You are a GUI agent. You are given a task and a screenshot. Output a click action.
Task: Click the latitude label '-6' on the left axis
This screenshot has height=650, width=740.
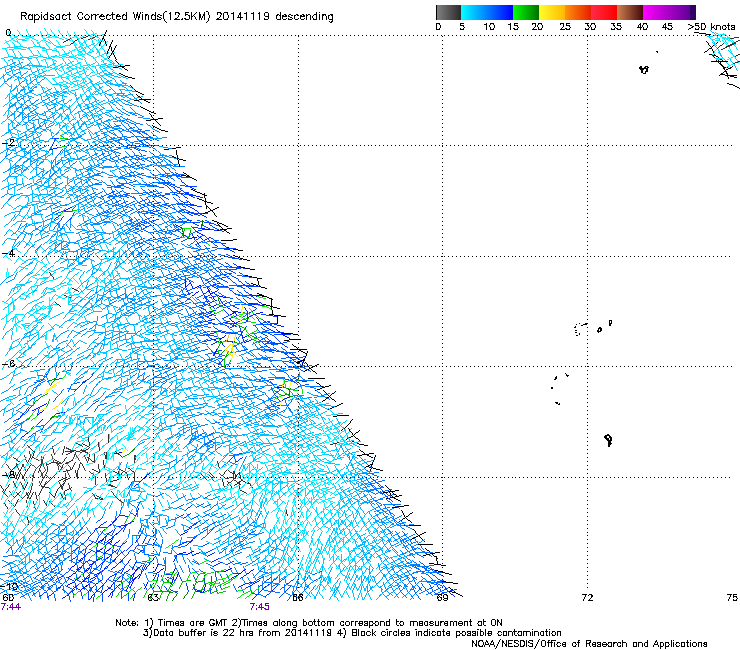point(8,363)
